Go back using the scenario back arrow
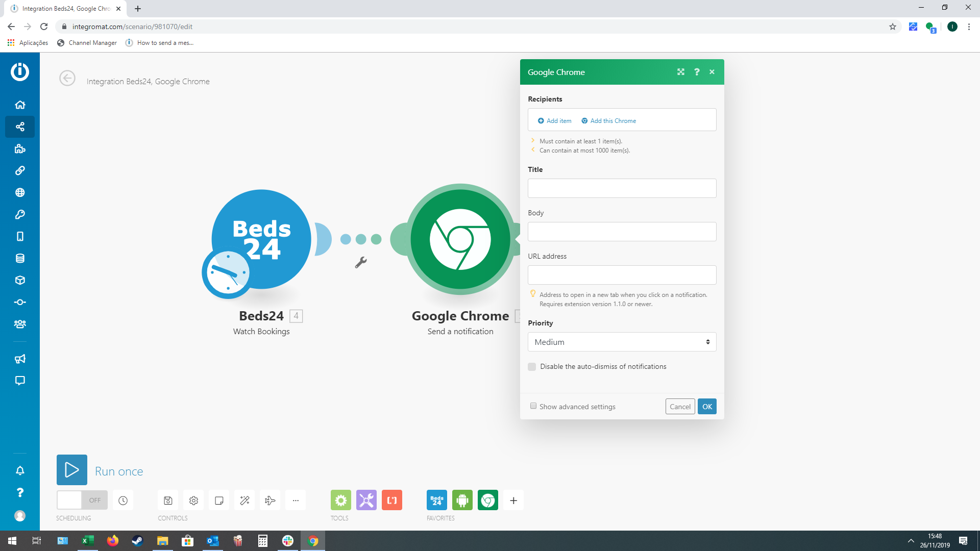The height and width of the screenshot is (551, 980). click(67, 78)
